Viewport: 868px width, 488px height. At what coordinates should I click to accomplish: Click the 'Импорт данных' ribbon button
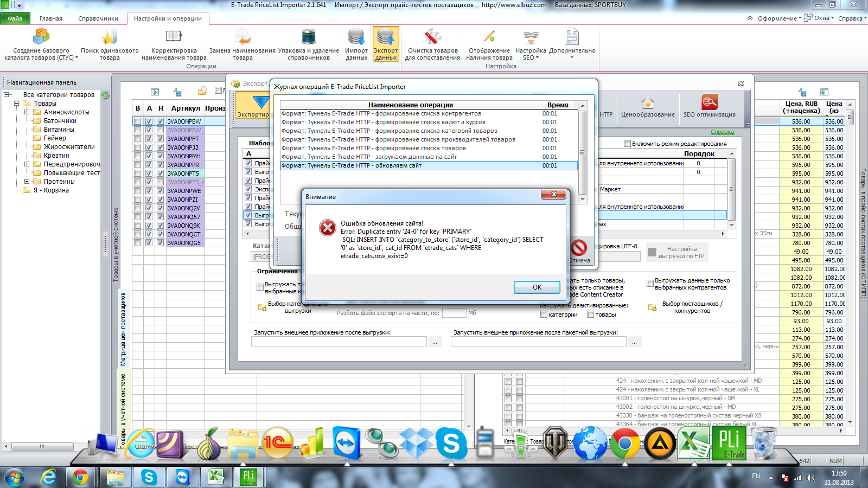(356, 44)
